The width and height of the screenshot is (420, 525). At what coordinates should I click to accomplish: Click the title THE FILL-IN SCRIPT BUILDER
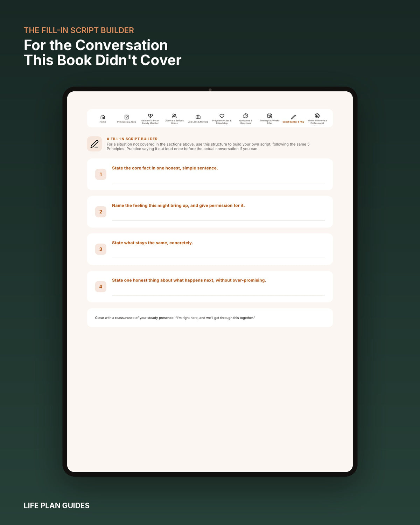coord(79,30)
